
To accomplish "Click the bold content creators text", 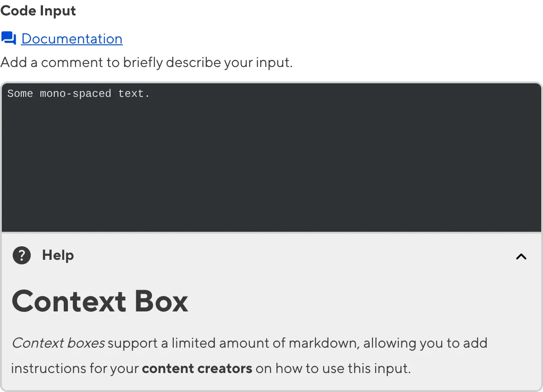I will click(197, 368).
